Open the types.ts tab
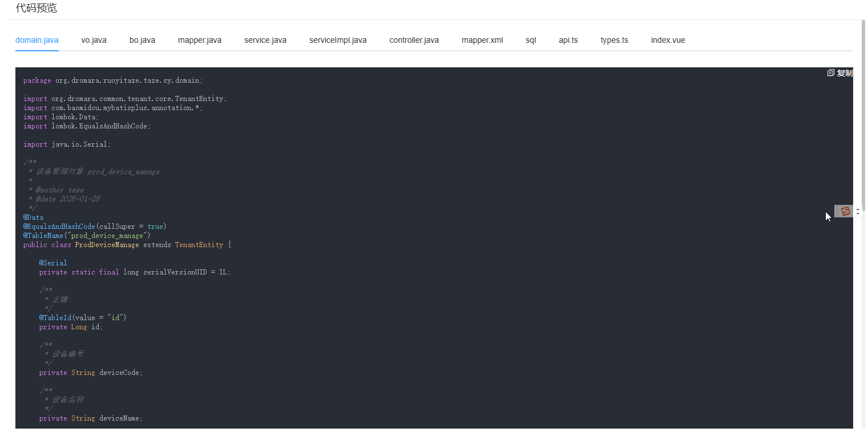Image resolution: width=868 pixels, height=436 pixels. click(x=615, y=41)
